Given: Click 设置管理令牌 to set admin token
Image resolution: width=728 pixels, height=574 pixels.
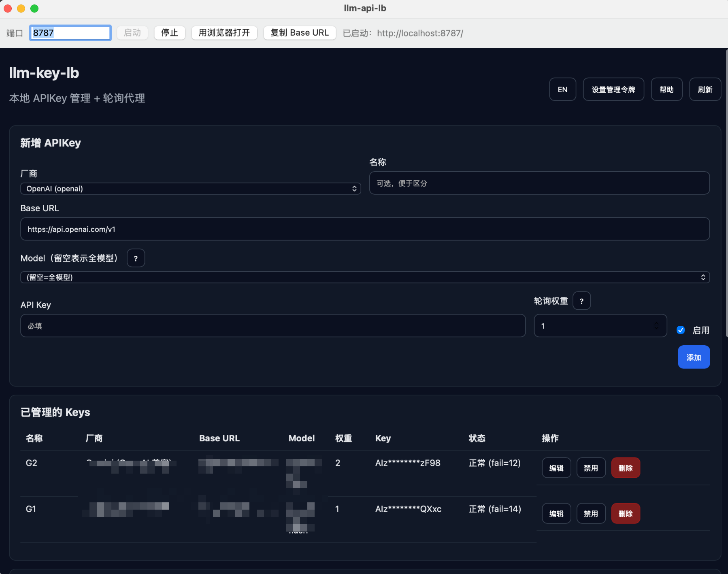Looking at the screenshot, I should 613,89.
